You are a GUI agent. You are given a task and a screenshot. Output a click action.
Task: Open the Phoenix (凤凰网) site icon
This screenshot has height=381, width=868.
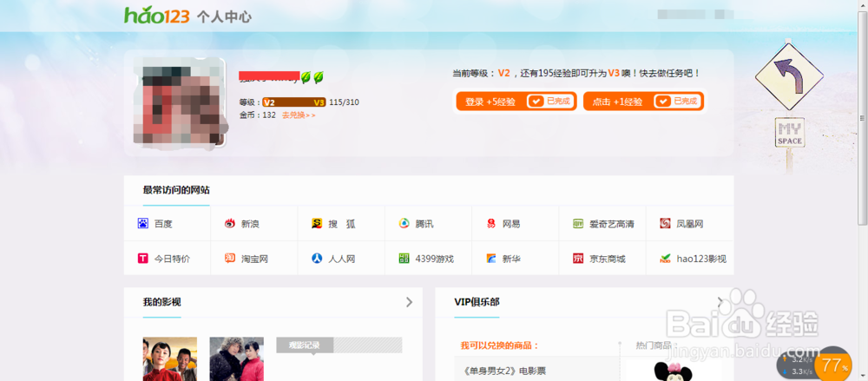click(x=665, y=224)
